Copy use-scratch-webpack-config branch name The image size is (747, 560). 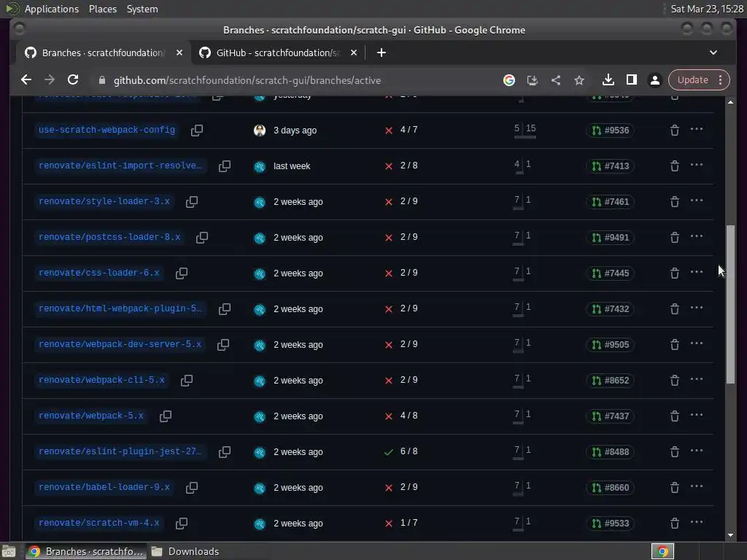197,130
